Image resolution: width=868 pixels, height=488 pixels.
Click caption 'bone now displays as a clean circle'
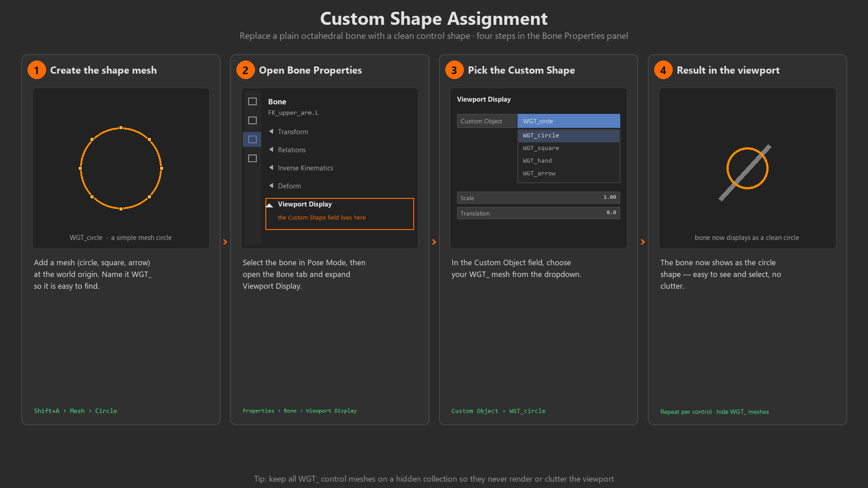point(747,238)
